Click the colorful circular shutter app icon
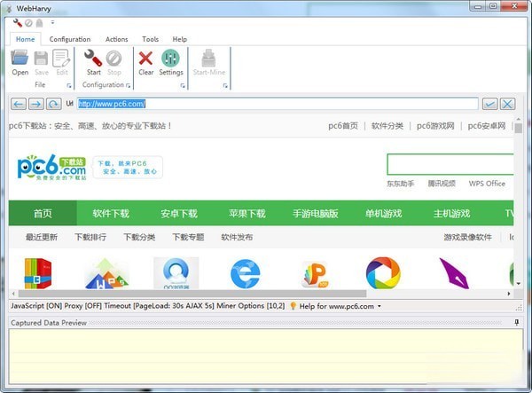Screen dimensions: 532x393 pyautogui.click(x=383, y=273)
